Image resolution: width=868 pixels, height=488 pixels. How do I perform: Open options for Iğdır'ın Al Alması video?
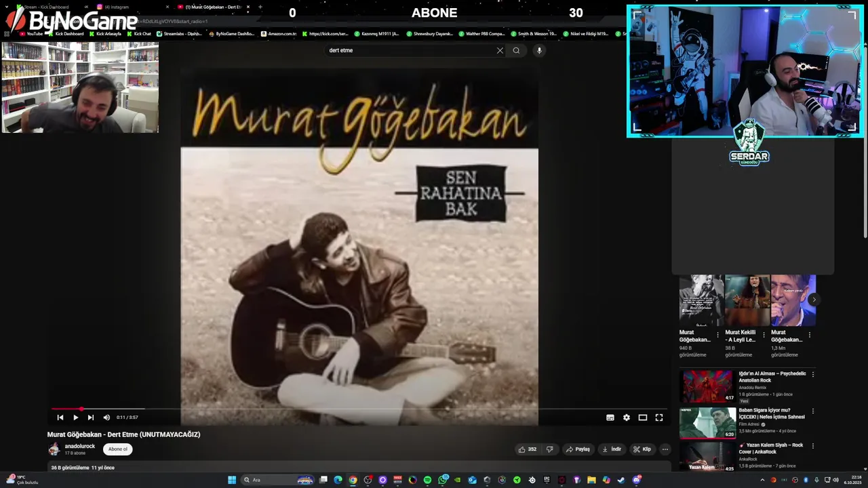tap(813, 374)
